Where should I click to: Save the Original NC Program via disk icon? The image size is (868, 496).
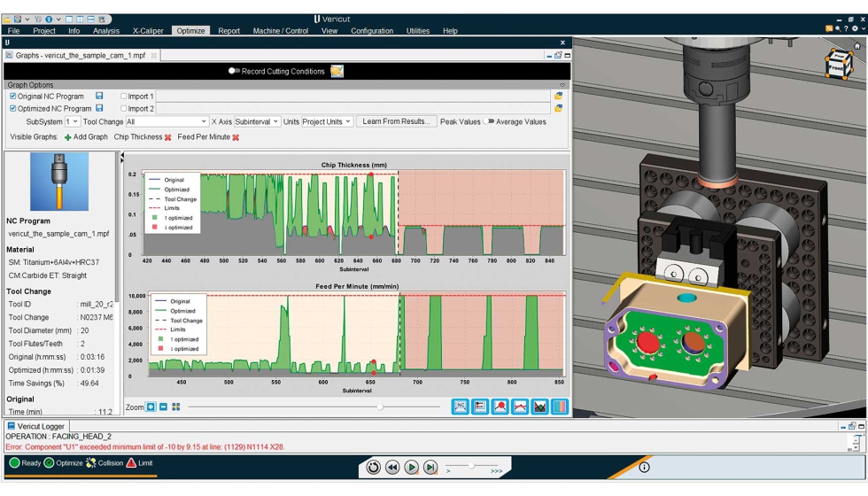click(99, 96)
